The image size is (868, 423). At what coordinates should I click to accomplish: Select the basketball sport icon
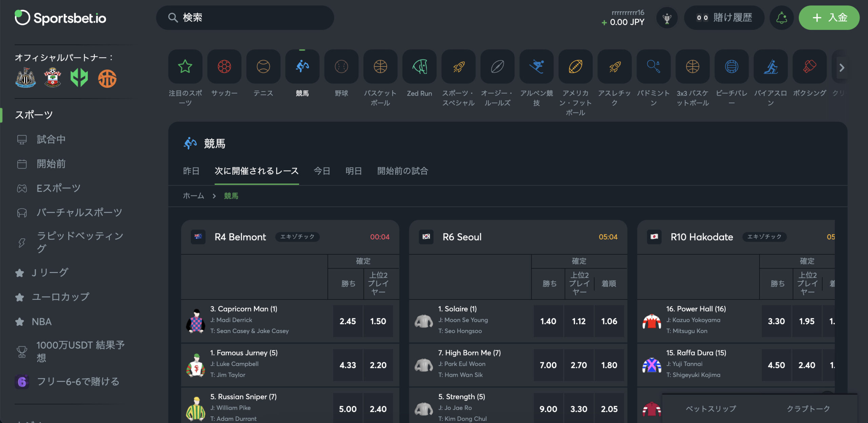380,66
